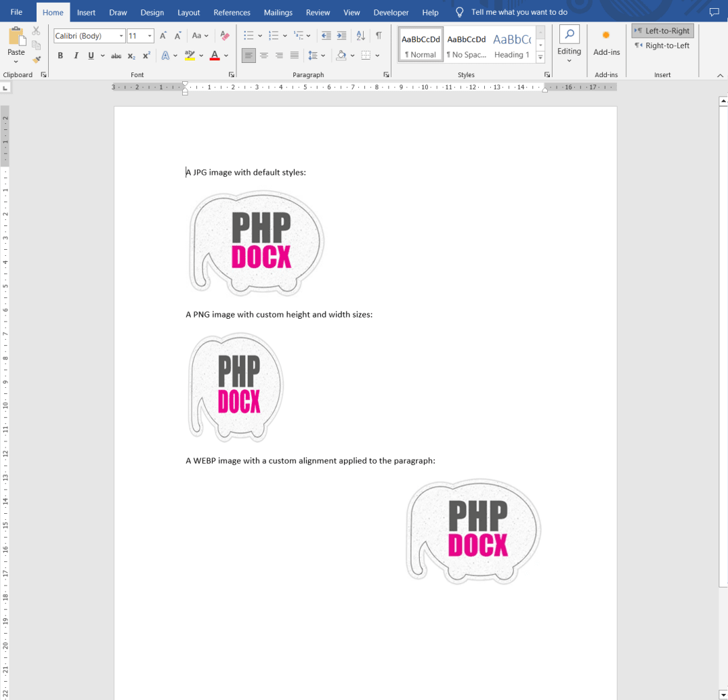Click the lightbulb Tell me icon
This screenshot has width=728, height=700.
[459, 12]
